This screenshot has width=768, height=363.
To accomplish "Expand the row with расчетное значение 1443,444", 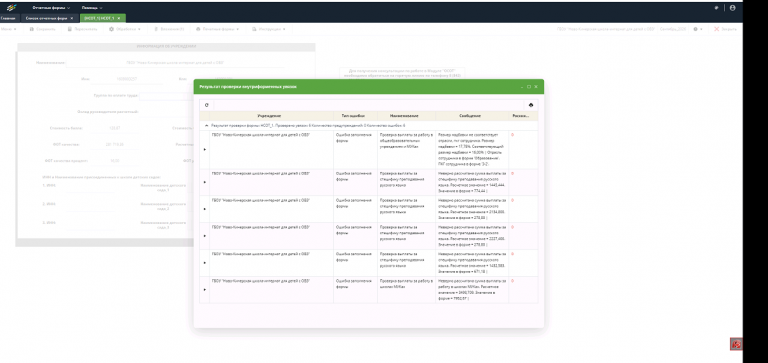I will pyautogui.click(x=205, y=182).
